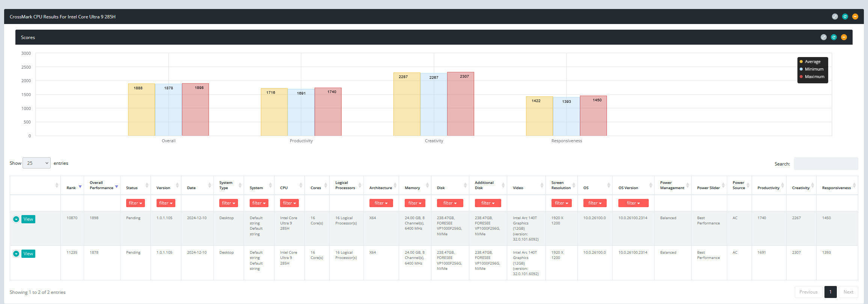This screenshot has width=868, height=304.
Task: Sort table by Rank column
Action: [x=72, y=185]
